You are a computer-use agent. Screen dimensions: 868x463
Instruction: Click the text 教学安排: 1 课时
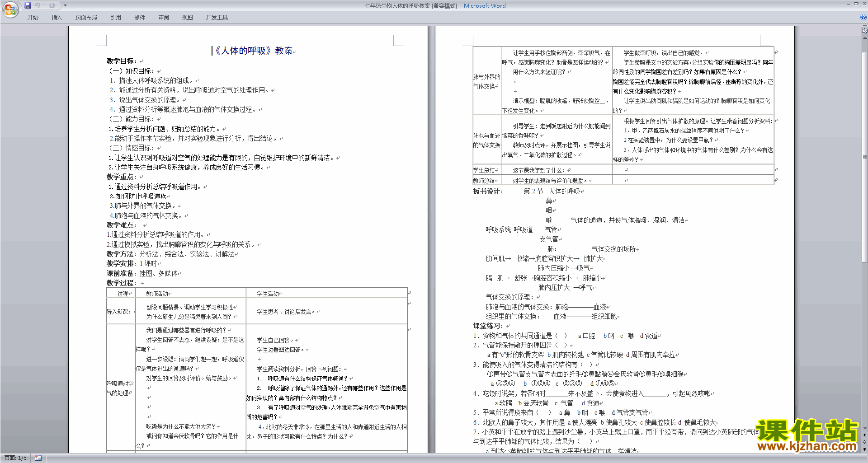pos(132,263)
